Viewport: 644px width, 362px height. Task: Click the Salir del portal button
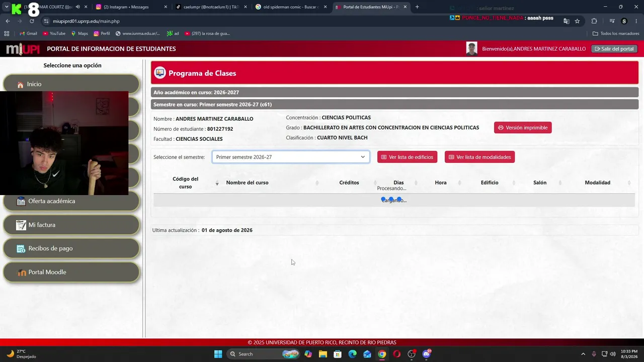click(x=614, y=49)
